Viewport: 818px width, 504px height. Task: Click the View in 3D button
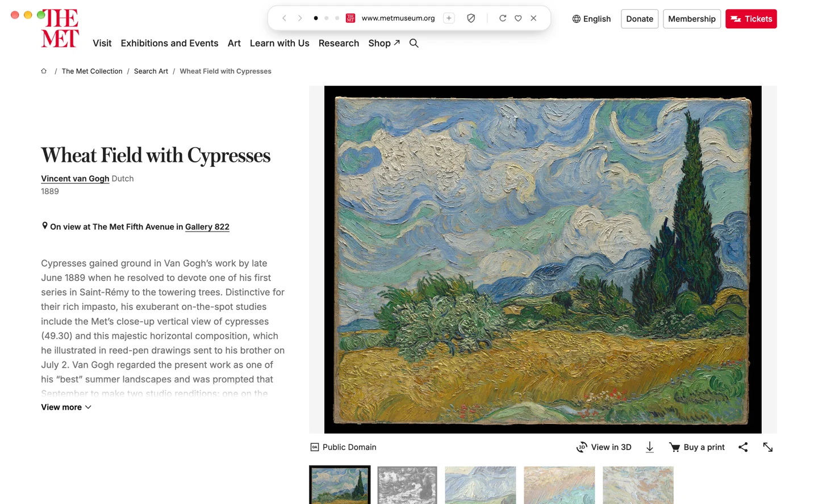pos(604,447)
